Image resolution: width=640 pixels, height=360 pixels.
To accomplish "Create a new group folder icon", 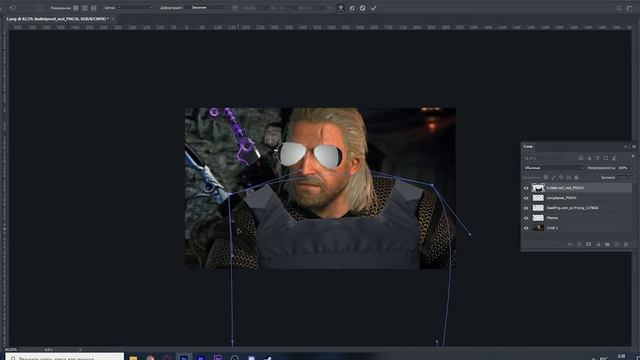I will click(607, 244).
